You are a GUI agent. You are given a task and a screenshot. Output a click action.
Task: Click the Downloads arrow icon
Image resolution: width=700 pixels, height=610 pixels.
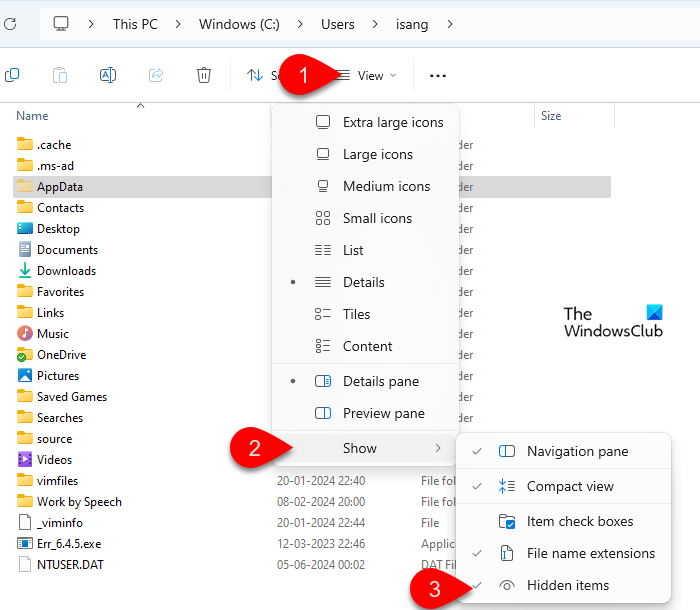pos(25,271)
